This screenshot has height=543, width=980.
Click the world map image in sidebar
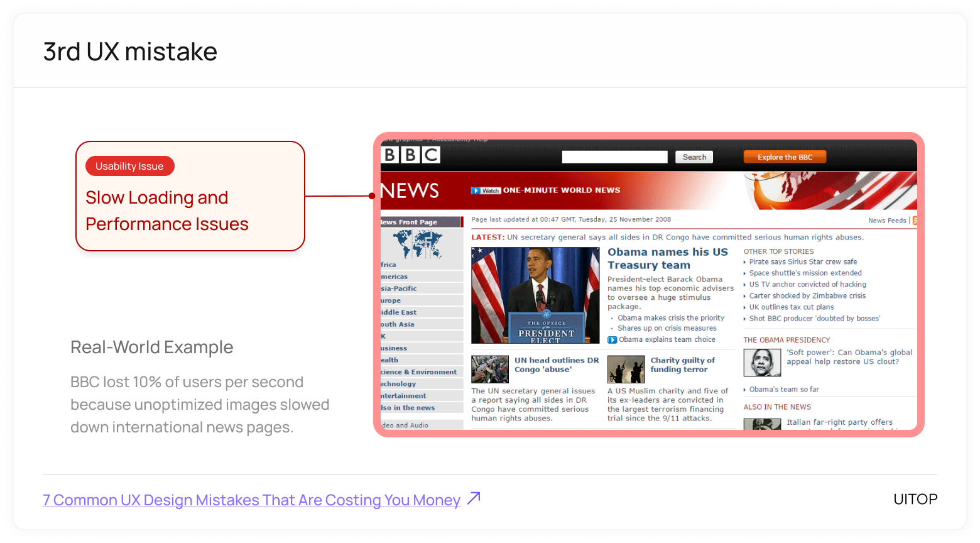[417, 244]
